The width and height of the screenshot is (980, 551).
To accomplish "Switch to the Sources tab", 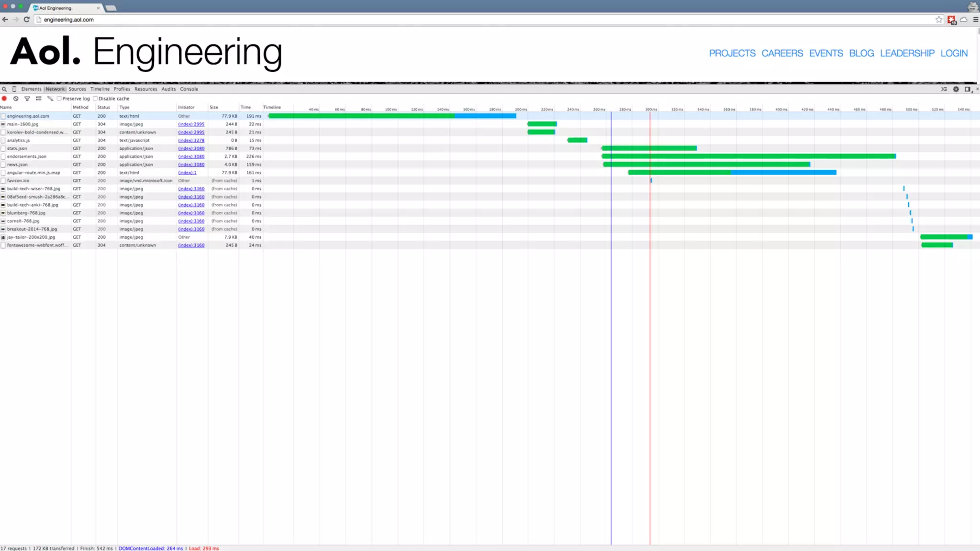I will point(77,89).
